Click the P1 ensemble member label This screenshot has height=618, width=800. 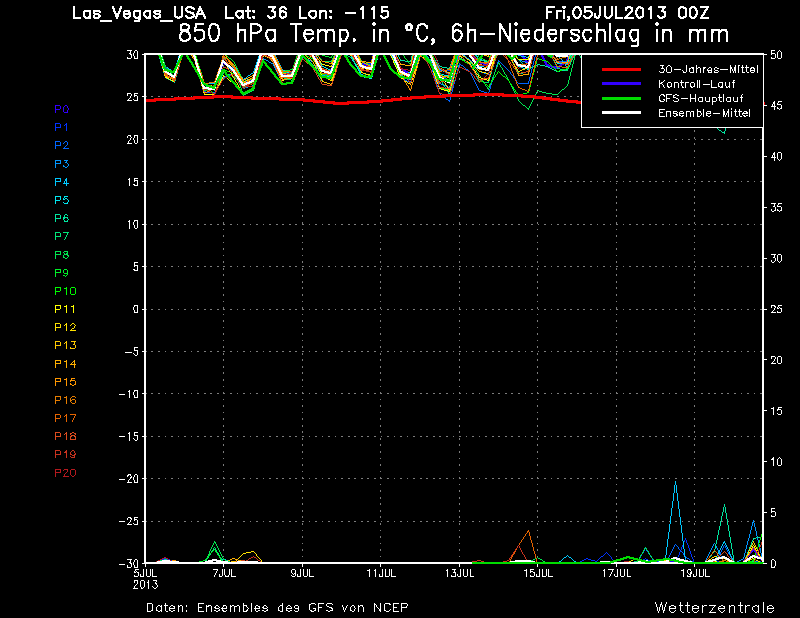[x=62, y=127]
